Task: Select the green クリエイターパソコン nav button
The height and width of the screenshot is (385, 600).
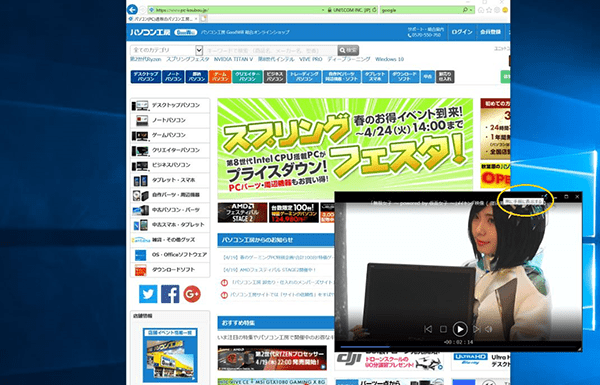Action: (x=247, y=77)
